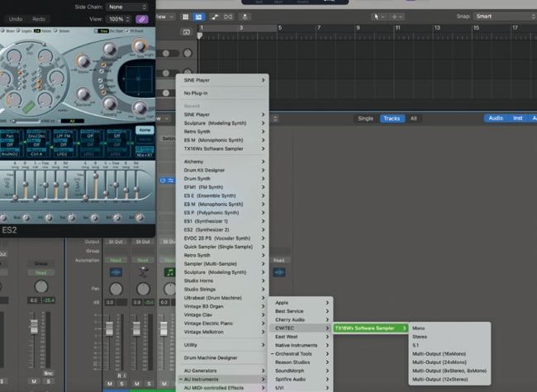Click the green music note channel icon

point(169,272)
